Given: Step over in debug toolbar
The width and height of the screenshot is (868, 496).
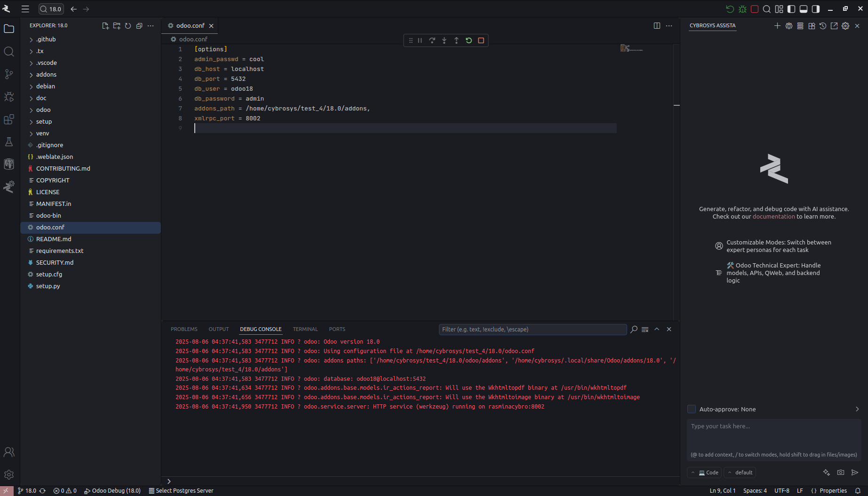Looking at the screenshot, I should coord(432,40).
